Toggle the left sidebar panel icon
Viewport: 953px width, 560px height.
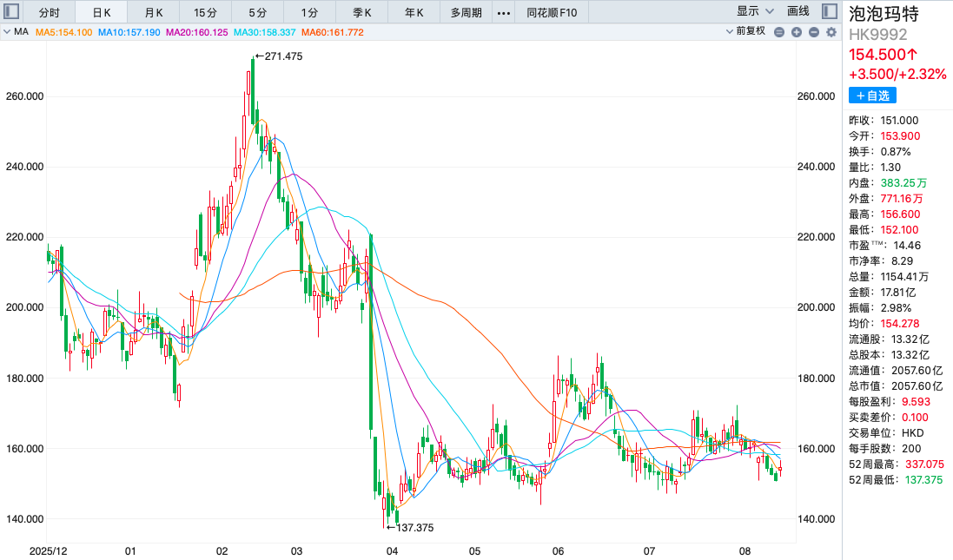point(11,11)
